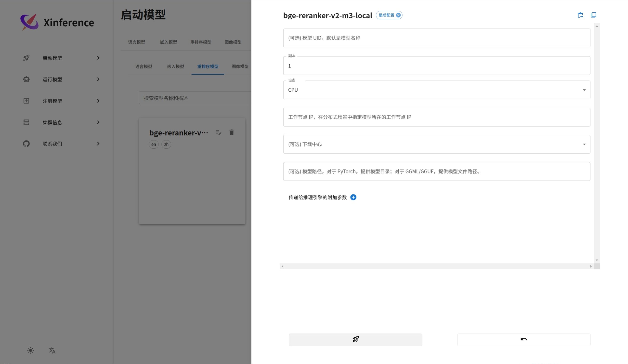Image resolution: width=628 pixels, height=364 pixels.
Task: Click the undo/back arrow button
Action: coord(524,339)
